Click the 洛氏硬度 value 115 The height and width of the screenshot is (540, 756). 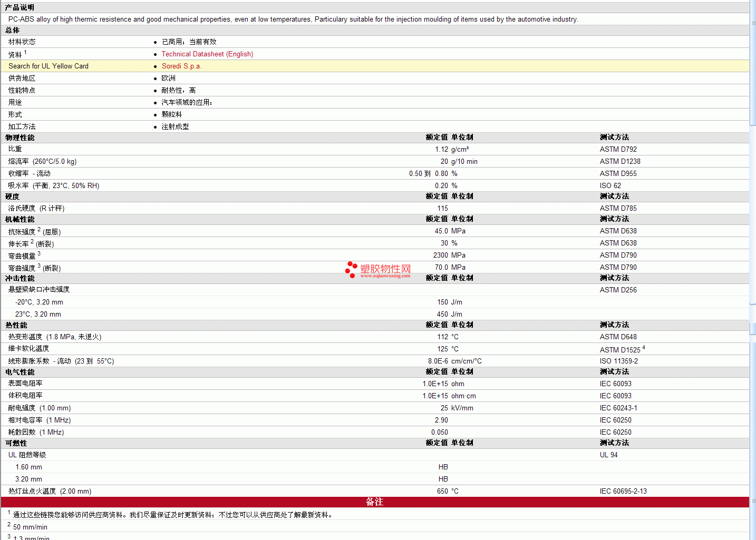click(x=442, y=208)
